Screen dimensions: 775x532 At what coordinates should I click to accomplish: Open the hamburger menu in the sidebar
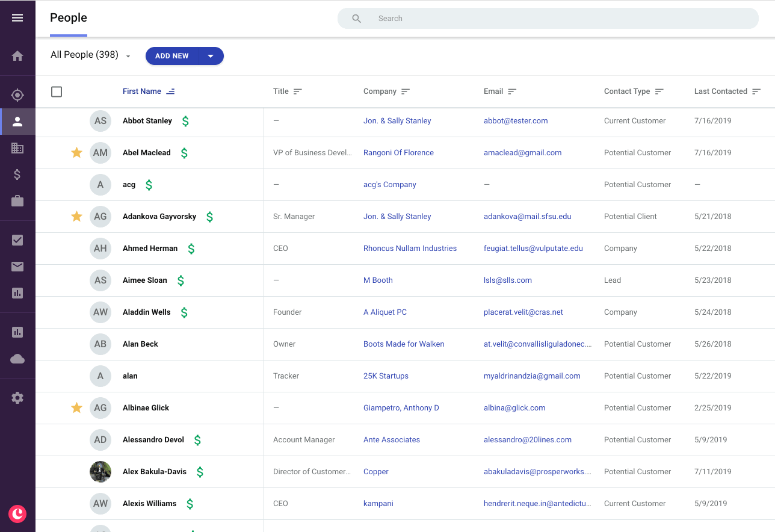17,18
